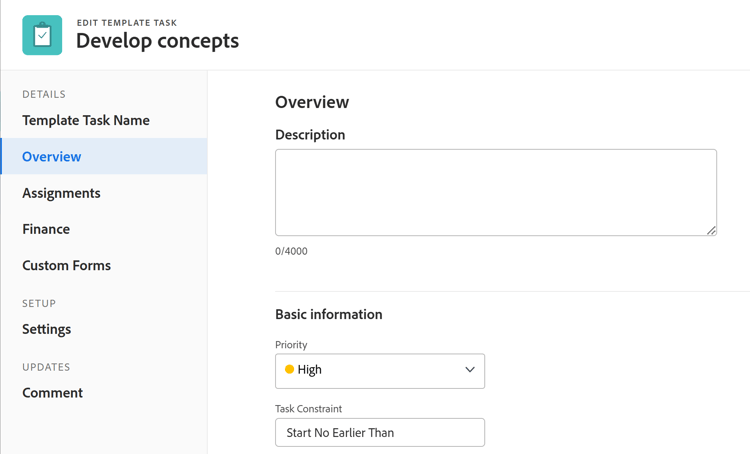Open the Template Task Name section
750x454 pixels.
86,120
